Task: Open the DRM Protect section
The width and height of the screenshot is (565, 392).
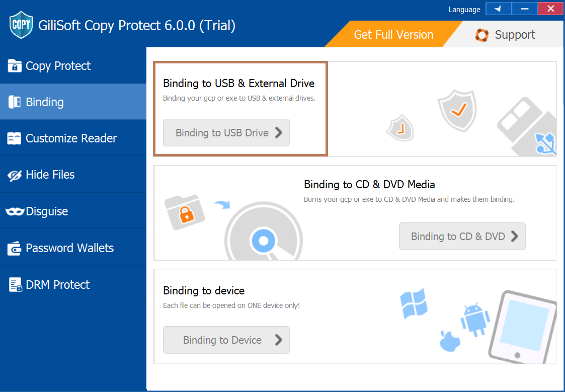Action: pyautogui.click(x=73, y=285)
